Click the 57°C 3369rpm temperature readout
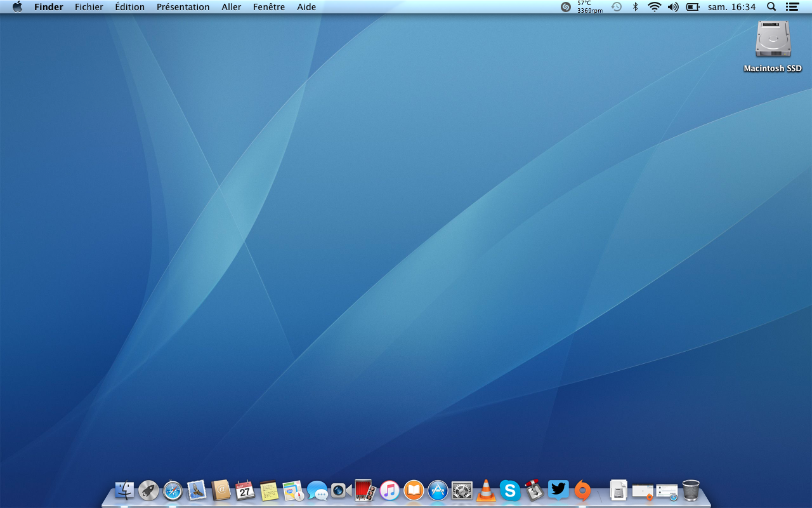The image size is (812, 508). 589,7
